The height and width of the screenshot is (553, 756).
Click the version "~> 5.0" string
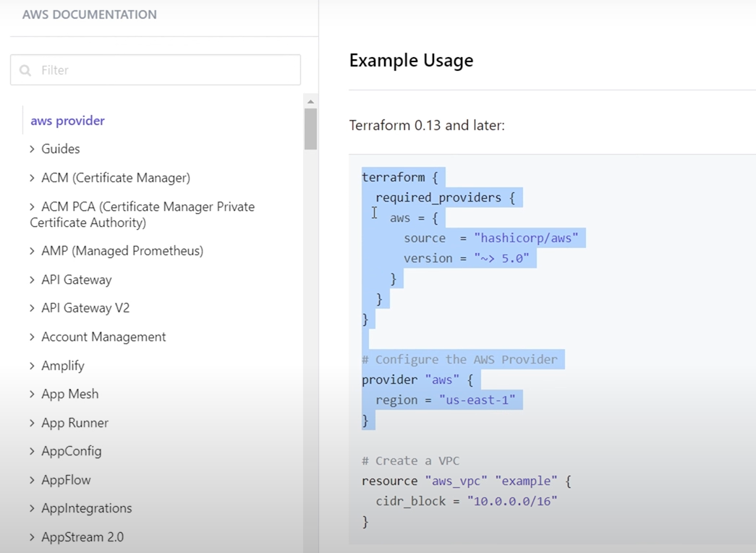(501, 258)
